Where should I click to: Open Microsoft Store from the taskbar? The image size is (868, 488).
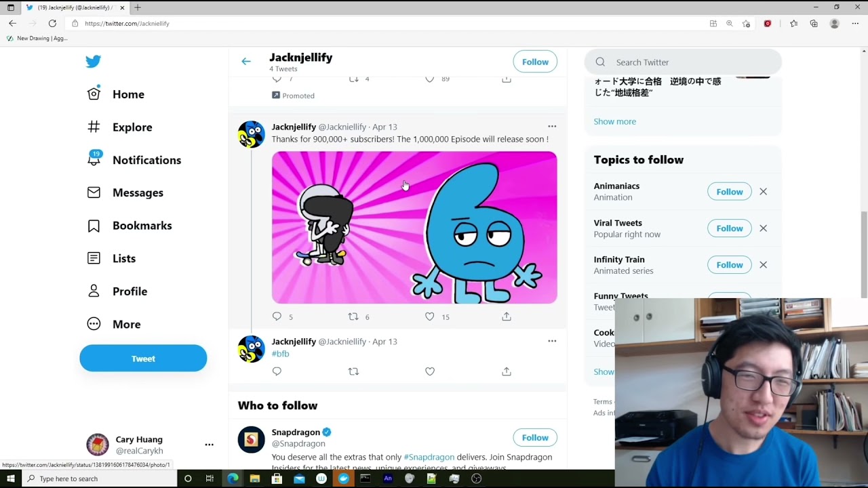pos(277,479)
